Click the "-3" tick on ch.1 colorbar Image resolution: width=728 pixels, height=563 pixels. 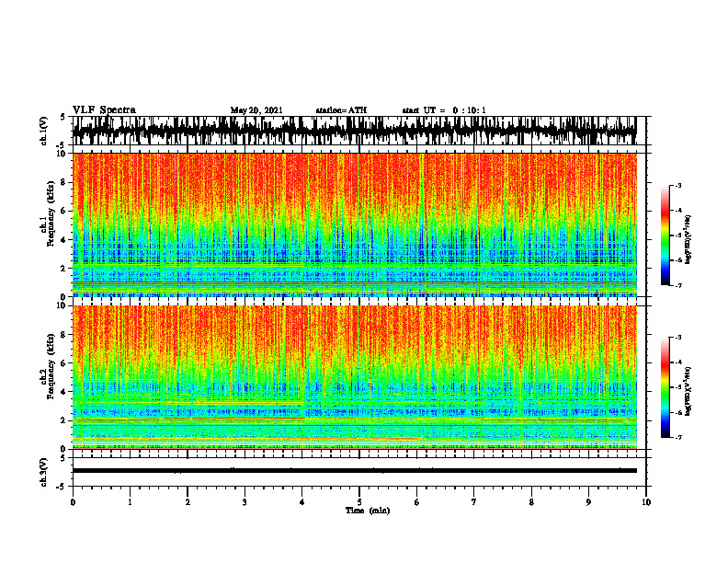678,185
